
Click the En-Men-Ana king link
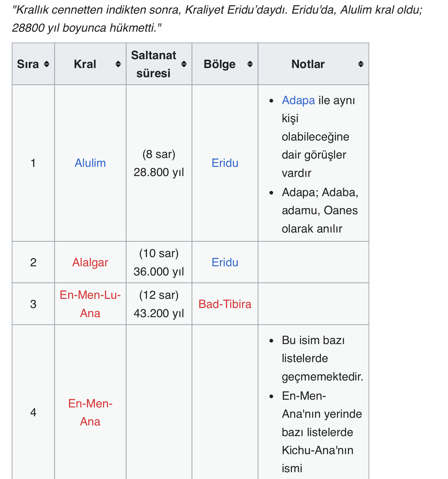click(x=90, y=412)
